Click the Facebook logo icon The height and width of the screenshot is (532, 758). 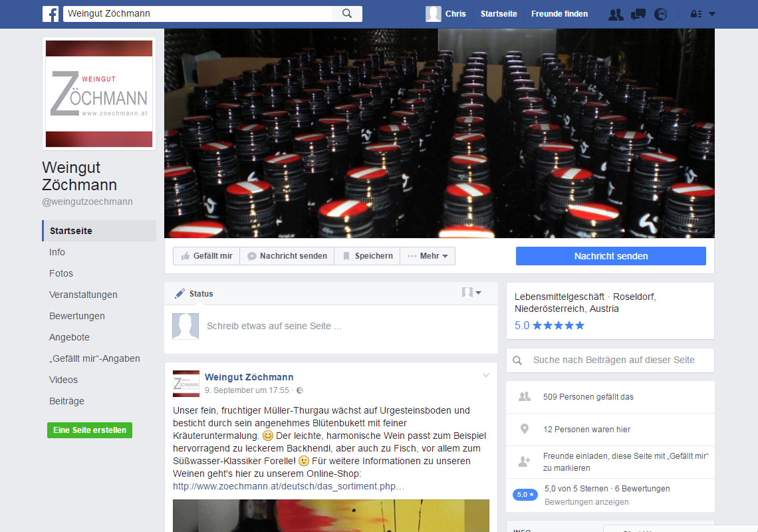[x=51, y=13]
